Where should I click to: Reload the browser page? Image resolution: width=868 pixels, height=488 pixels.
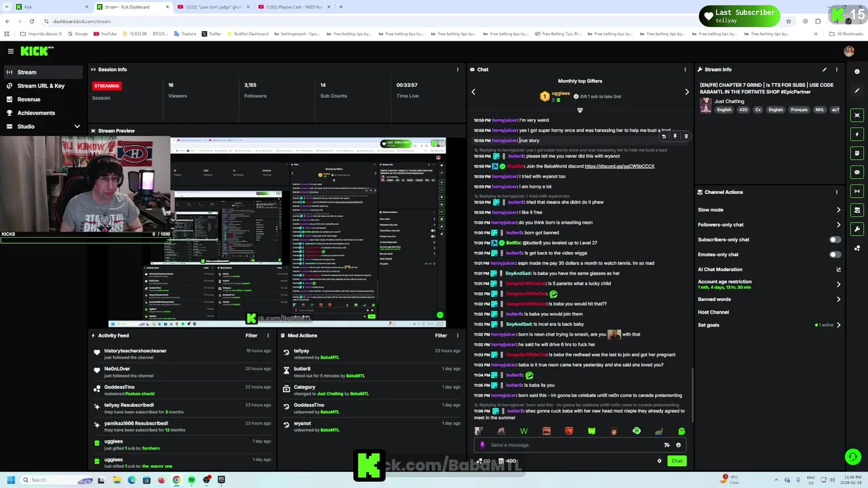tap(31, 21)
